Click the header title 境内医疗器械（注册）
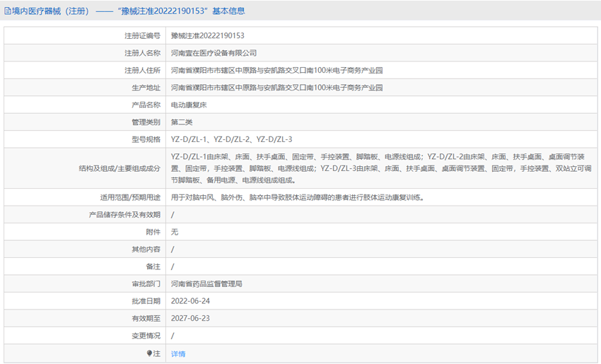The image size is (601, 364). 50,11
